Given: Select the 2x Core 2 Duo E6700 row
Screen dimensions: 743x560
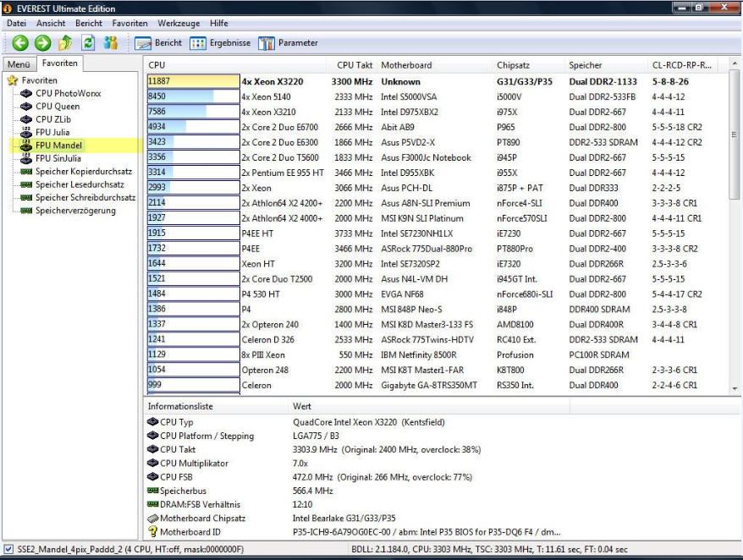Looking at the screenshot, I should click(x=436, y=127).
